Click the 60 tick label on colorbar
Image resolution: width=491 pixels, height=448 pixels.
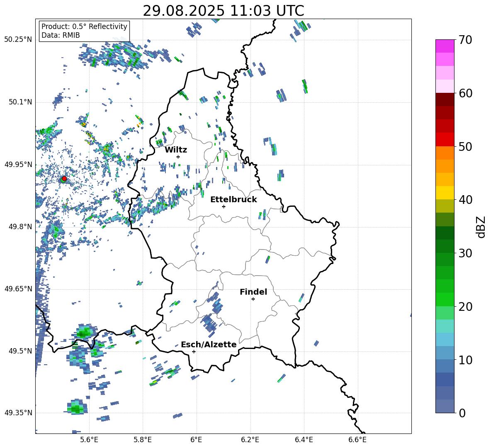click(x=465, y=93)
